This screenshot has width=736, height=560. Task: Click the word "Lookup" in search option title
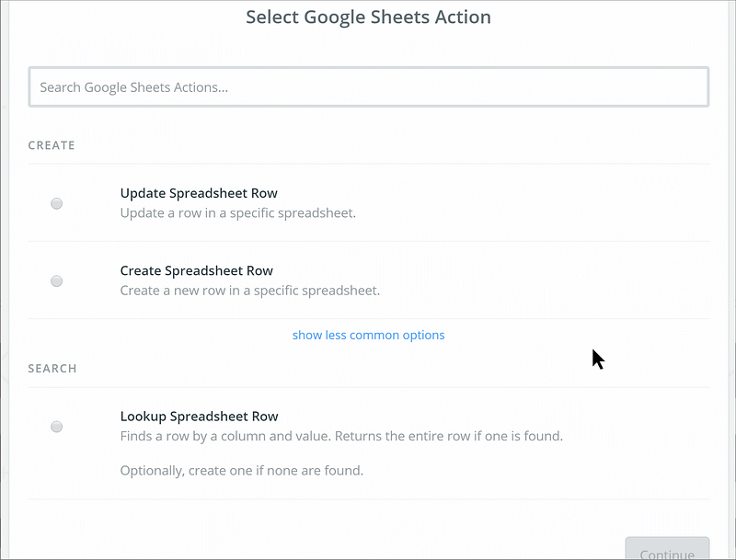click(143, 416)
